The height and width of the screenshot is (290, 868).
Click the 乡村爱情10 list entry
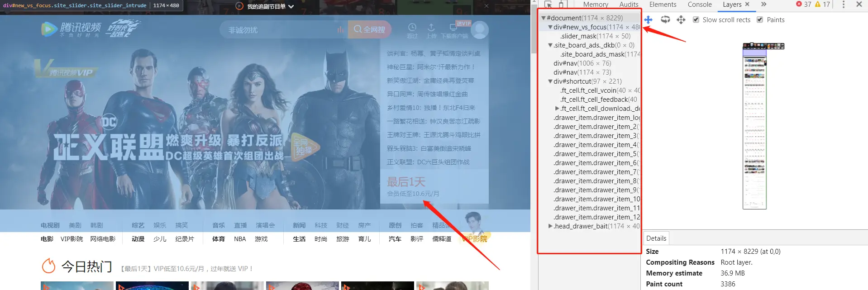pyautogui.click(x=431, y=108)
